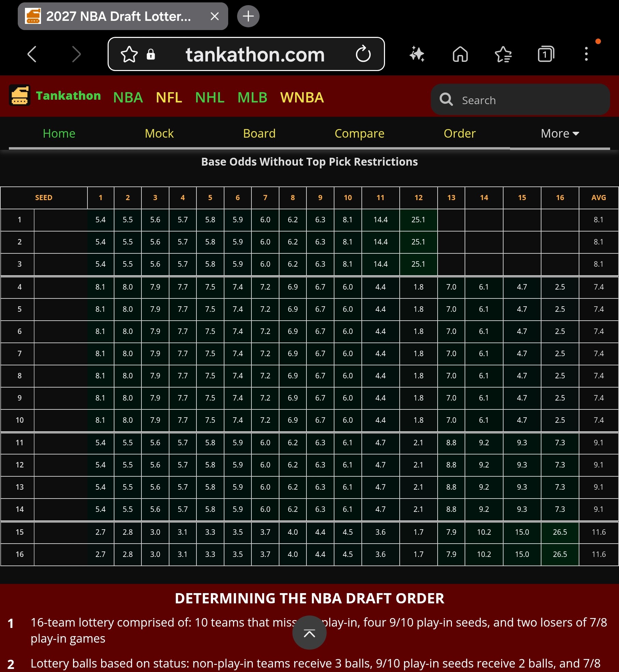The height and width of the screenshot is (672, 619).
Task: Visit the MLB section
Action: point(252,98)
